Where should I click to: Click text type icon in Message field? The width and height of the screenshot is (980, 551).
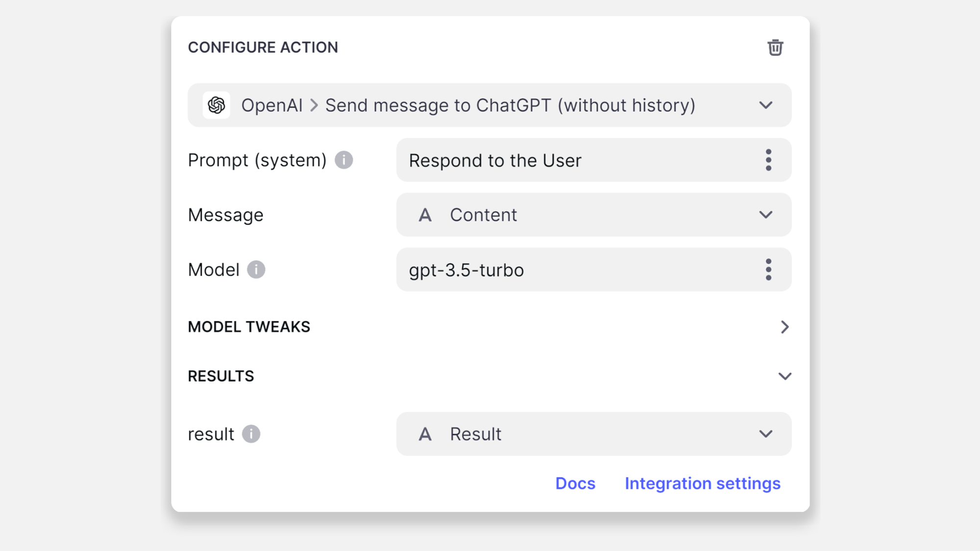425,215
